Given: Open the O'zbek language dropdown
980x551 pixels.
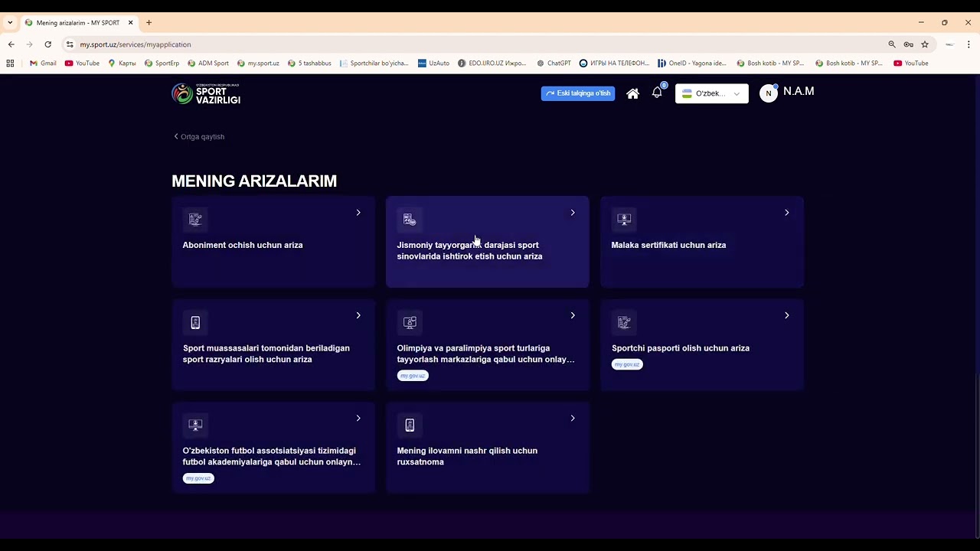Looking at the screenshot, I should tap(711, 93).
